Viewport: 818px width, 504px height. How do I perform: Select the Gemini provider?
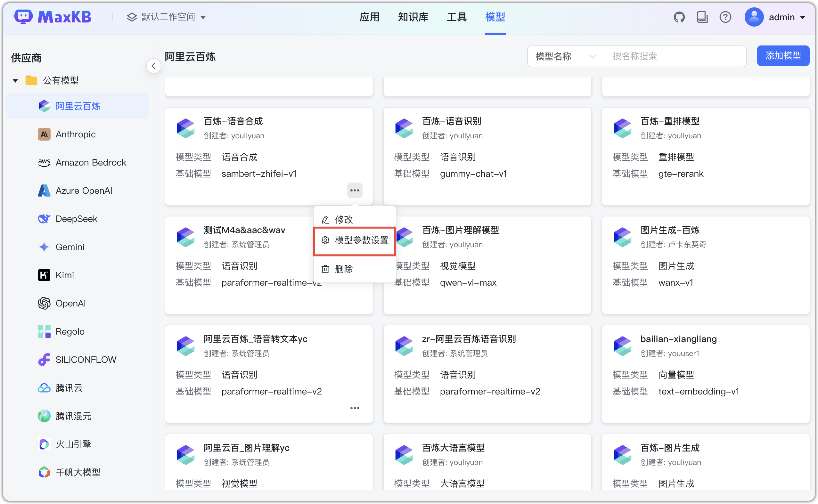[77, 247]
